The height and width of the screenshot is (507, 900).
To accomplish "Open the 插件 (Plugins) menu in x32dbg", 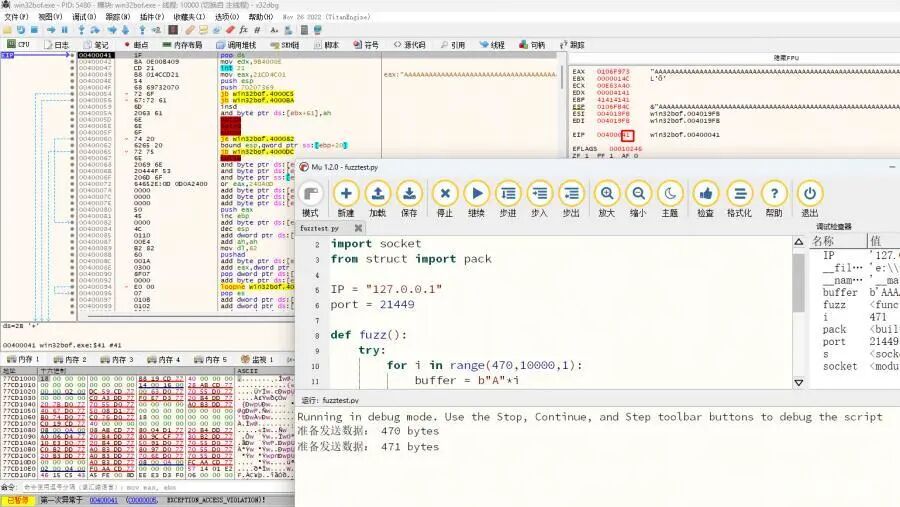I will [x=152, y=17].
